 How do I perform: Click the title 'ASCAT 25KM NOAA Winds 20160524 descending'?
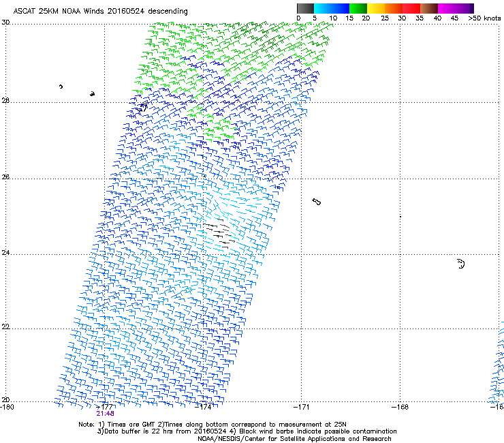pos(100,12)
